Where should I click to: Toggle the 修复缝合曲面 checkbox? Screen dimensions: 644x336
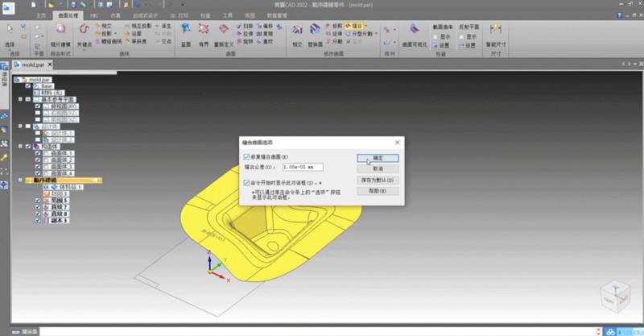pos(247,156)
